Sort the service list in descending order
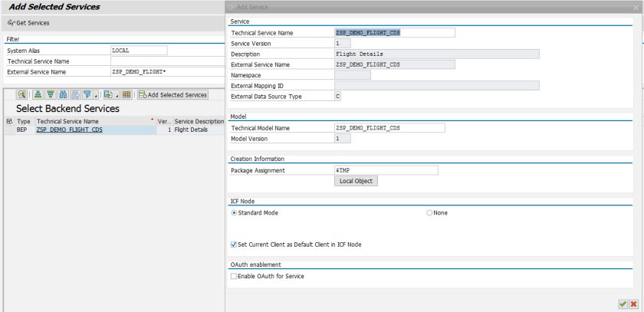 point(50,95)
